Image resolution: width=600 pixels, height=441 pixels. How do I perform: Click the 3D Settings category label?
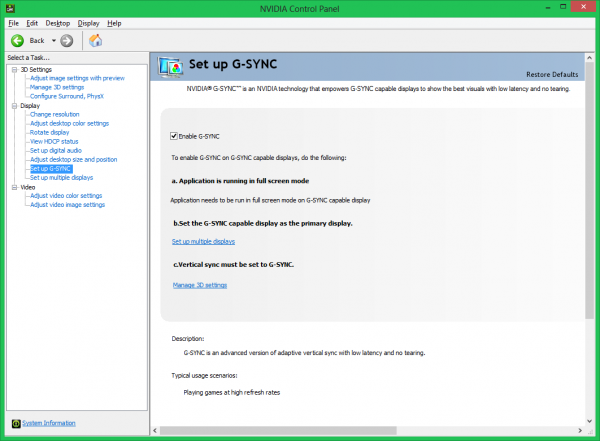click(36, 70)
